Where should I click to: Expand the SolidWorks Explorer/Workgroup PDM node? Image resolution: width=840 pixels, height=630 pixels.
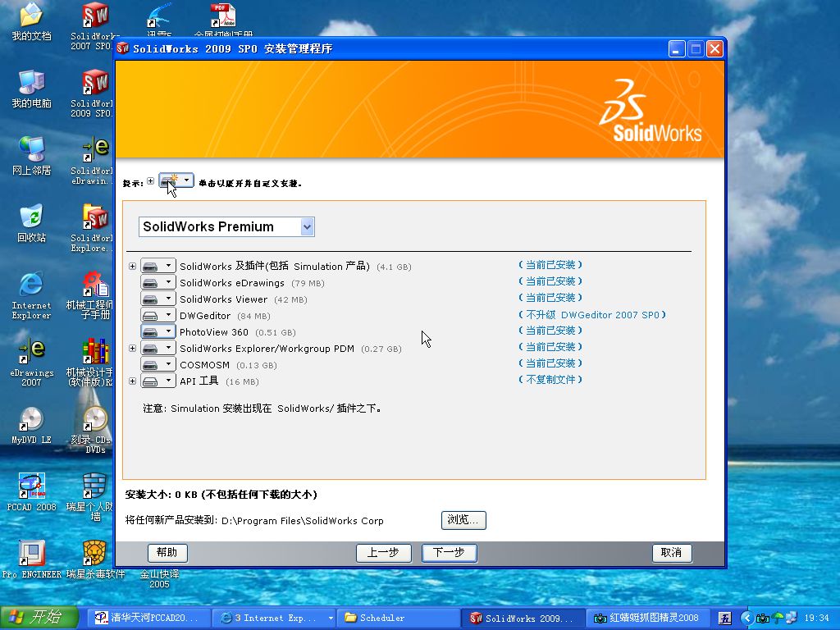click(x=132, y=349)
